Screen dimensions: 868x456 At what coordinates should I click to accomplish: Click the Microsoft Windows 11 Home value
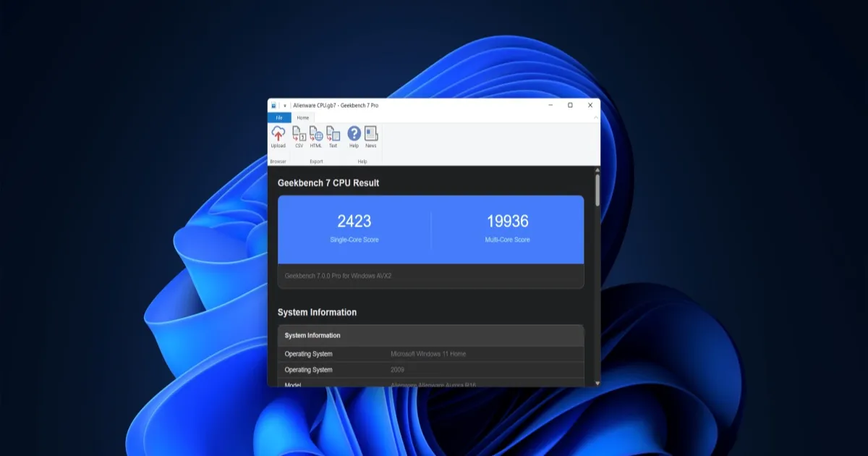pos(428,354)
